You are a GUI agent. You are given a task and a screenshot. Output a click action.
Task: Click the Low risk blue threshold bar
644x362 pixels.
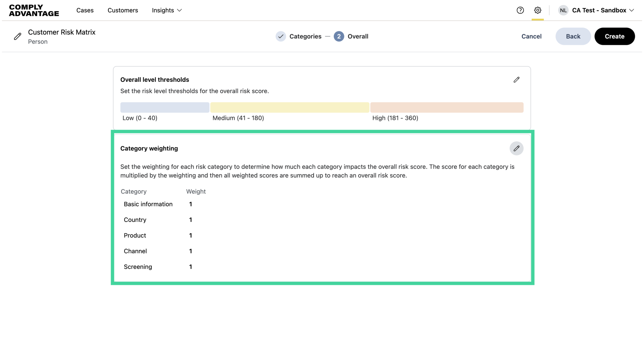pyautogui.click(x=165, y=108)
